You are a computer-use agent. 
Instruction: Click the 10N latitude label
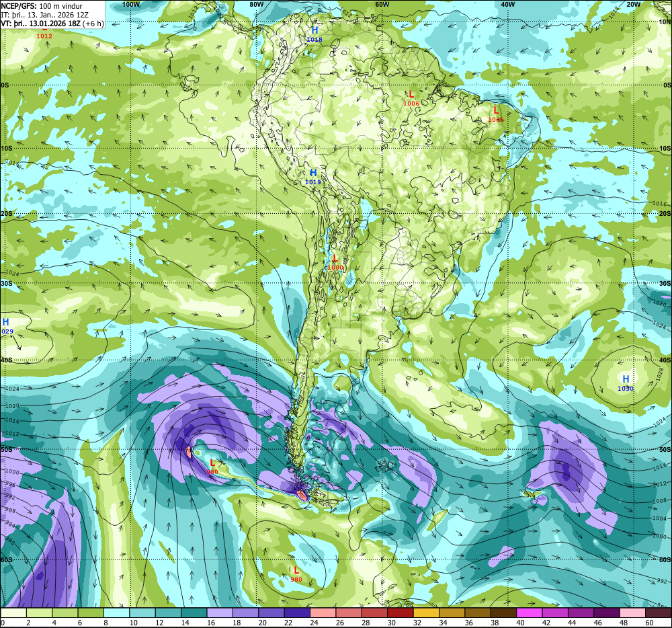(665, 22)
